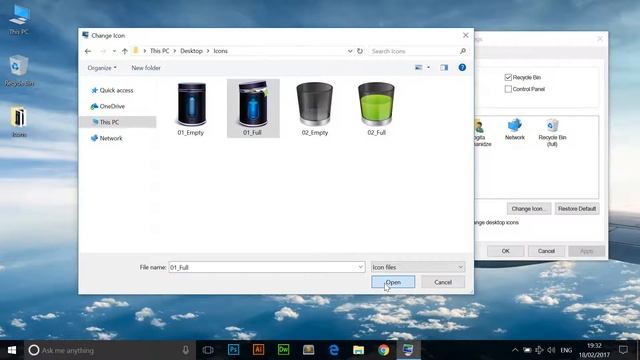Open volume control in system tray
This screenshot has height=360, width=640.
pyautogui.click(x=551, y=350)
